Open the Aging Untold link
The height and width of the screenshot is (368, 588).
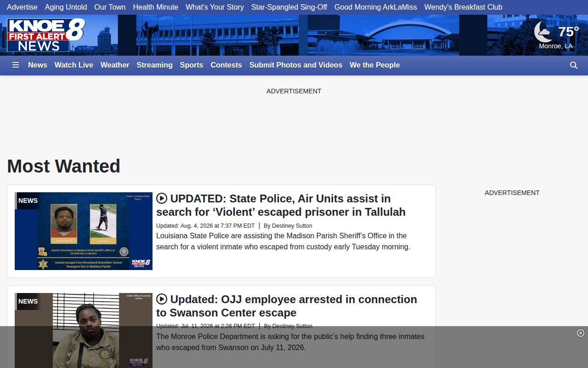(66, 7)
